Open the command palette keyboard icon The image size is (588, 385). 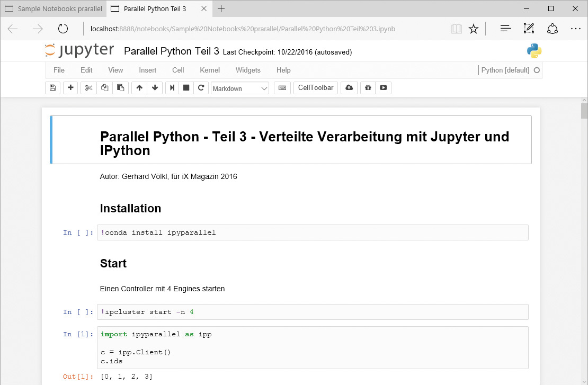coord(282,88)
